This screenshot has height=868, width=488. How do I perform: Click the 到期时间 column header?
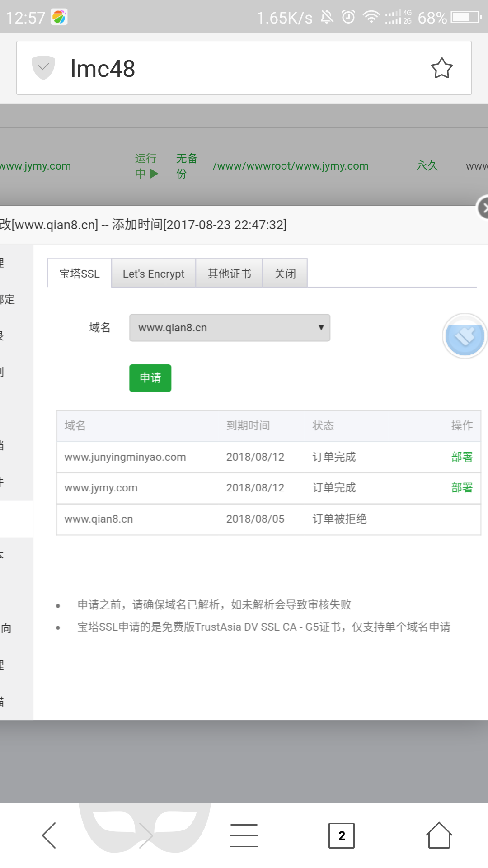248,425
